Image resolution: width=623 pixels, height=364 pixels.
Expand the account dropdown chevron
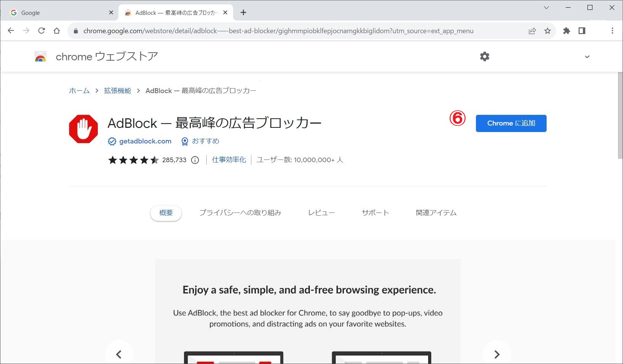pyautogui.click(x=587, y=57)
